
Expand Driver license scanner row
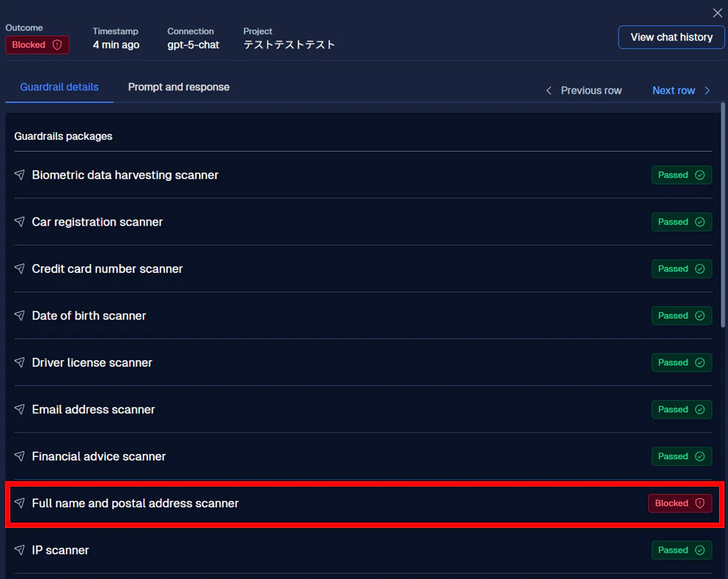363,362
